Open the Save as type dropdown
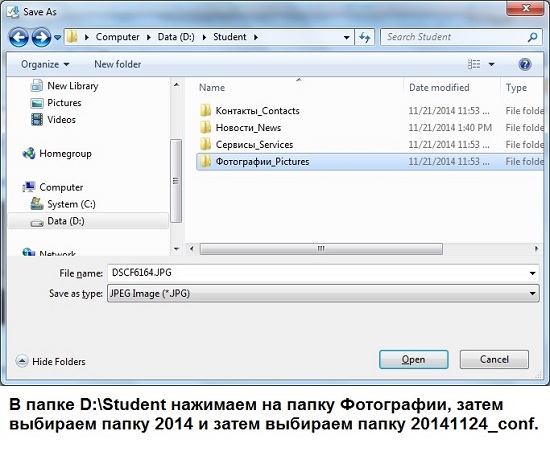Screen dimensions: 550x464 (323, 293)
